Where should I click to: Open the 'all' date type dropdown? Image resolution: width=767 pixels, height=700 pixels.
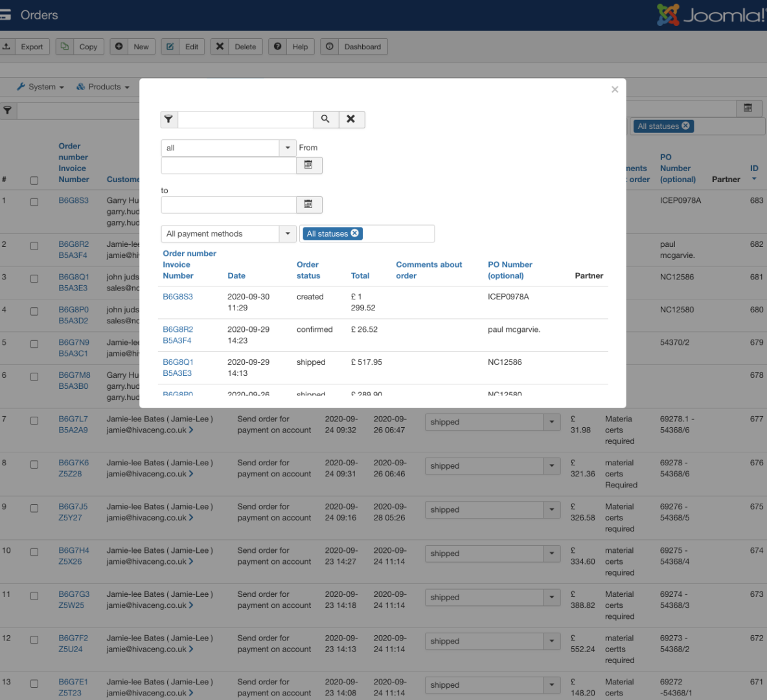[x=288, y=148]
